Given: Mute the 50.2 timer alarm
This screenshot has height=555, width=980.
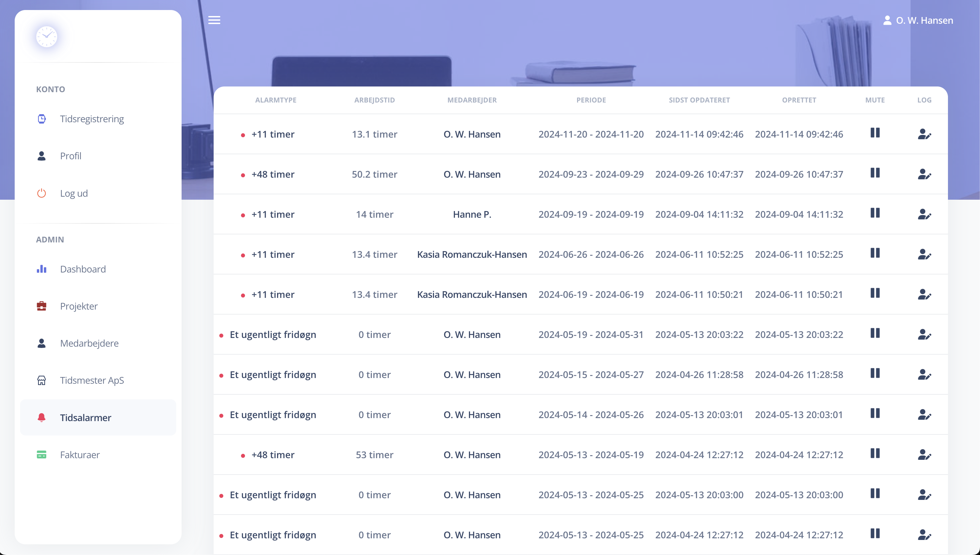Looking at the screenshot, I should 875,173.
